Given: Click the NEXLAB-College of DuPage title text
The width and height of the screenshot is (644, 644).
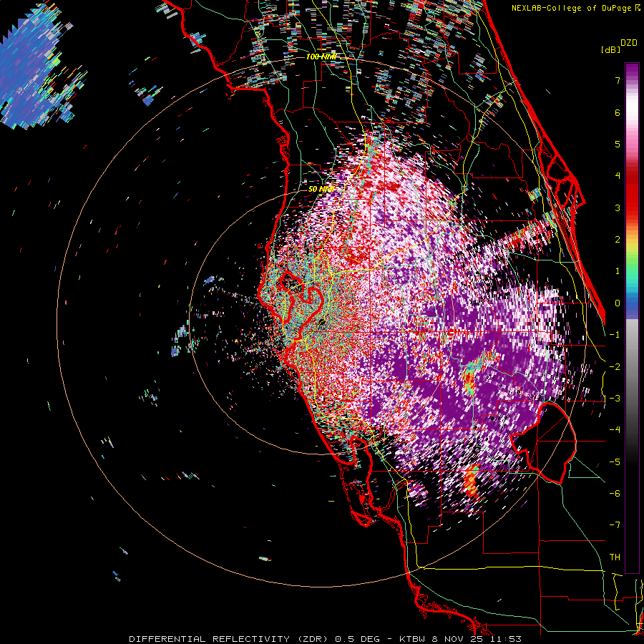Looking at the screenshot, I should click(572, 8).
